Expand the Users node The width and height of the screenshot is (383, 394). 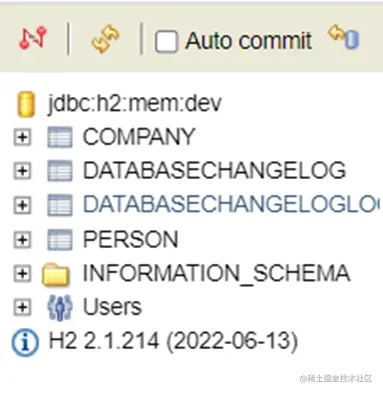(22, 307)
